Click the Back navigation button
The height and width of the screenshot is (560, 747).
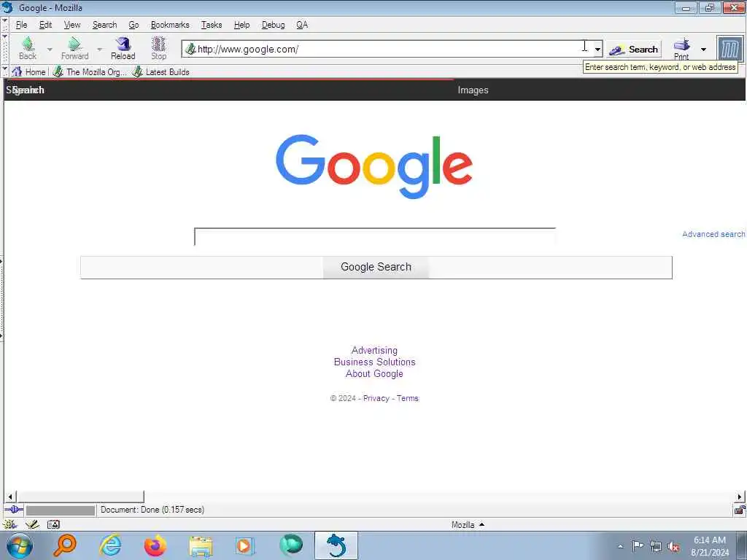click(28, 49)
